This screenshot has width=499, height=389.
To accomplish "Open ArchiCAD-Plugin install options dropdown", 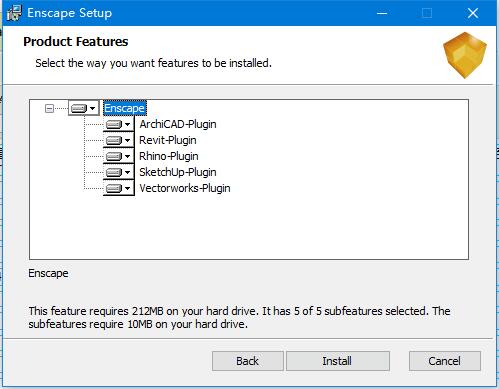I will [x=119, y=124].
